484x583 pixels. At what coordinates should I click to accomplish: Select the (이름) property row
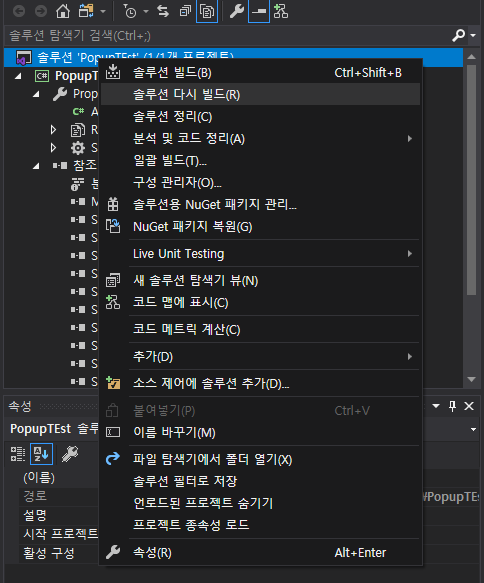[x=58, y=478]
